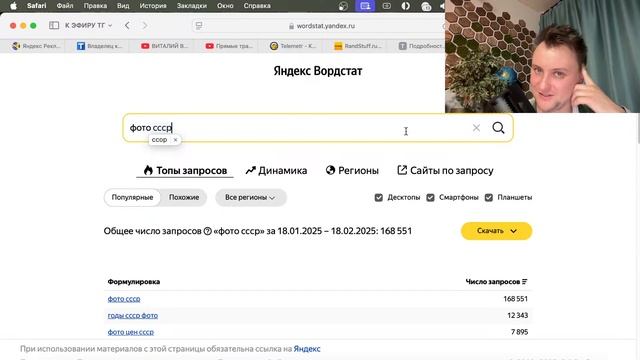Click the 12 343 count value
640x360 pixels.
click(x=518, y=316)
